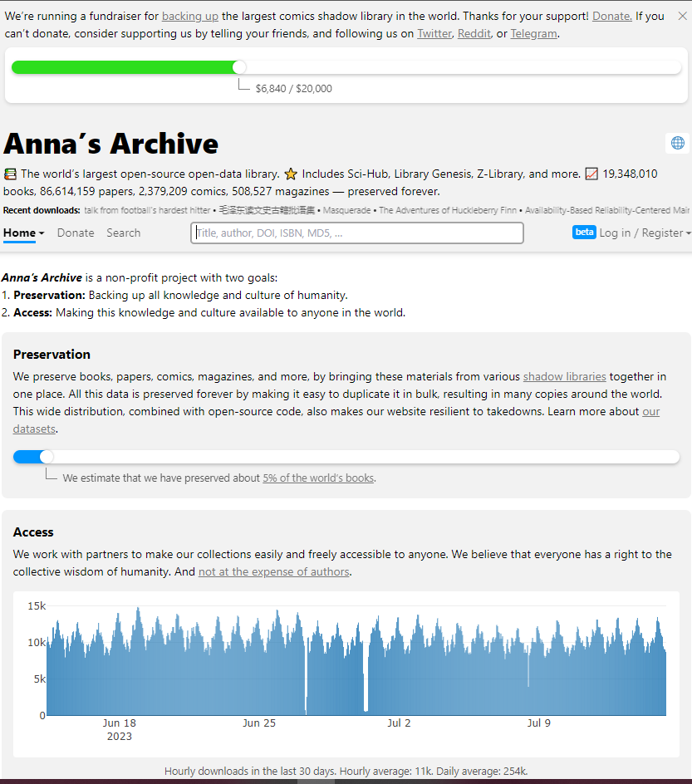The height and width of the screenshot is (784, 692).
Task: Visit the shadow libraries link
Action: 564,377
